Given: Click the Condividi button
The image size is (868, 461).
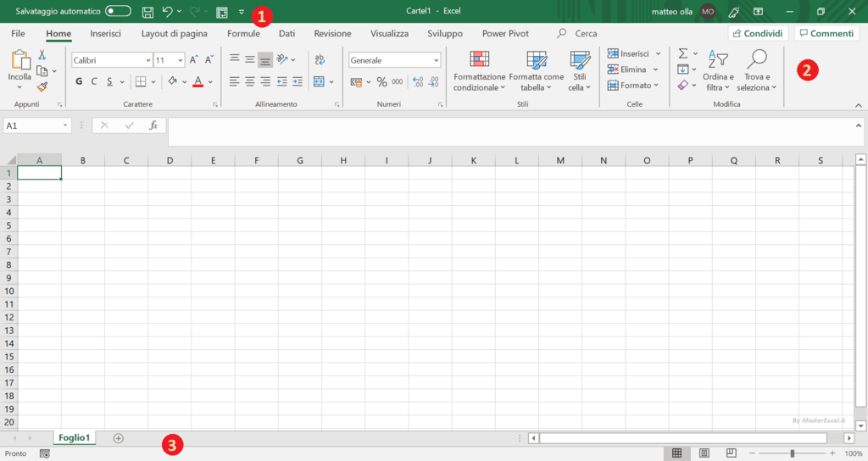Looking at the screenshot, I should click(x=758, y=33).
